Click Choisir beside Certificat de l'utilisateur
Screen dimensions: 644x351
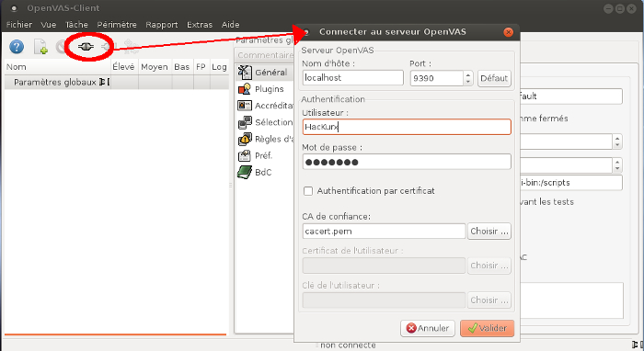click(489, 266)
